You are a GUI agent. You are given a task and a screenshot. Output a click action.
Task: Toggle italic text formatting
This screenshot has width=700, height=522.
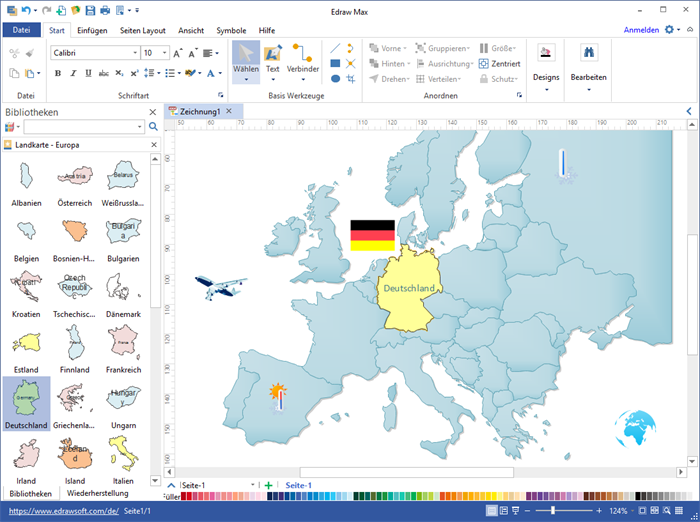[73, 73]
